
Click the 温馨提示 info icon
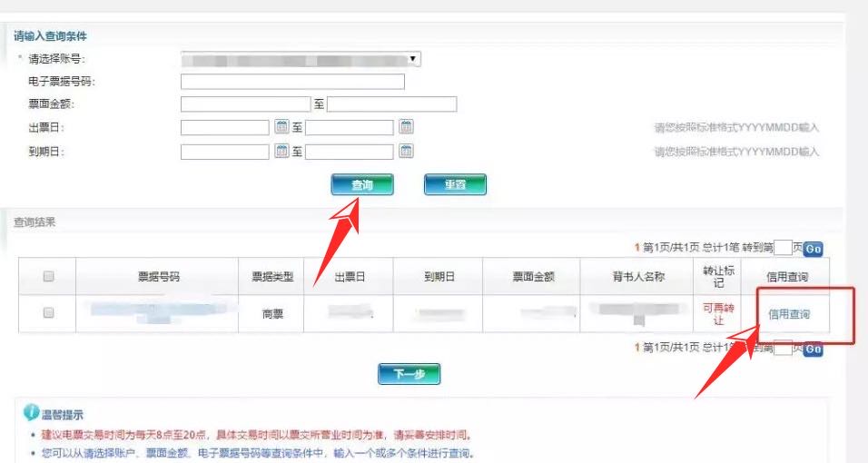[x=31, y=412]
